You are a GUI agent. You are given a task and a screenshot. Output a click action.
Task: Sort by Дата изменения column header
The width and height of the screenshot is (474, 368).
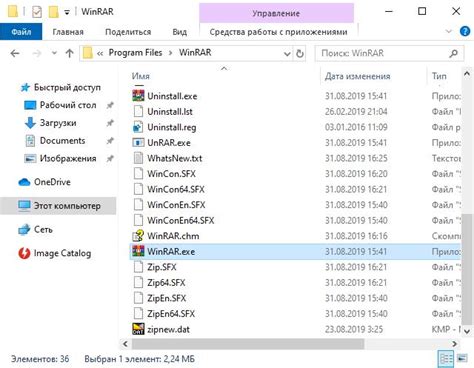pos(357,76)
